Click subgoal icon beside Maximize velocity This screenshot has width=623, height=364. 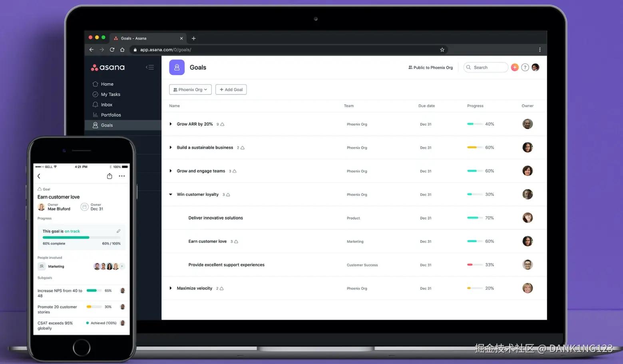pyautogui.click(x=222, y=288)
